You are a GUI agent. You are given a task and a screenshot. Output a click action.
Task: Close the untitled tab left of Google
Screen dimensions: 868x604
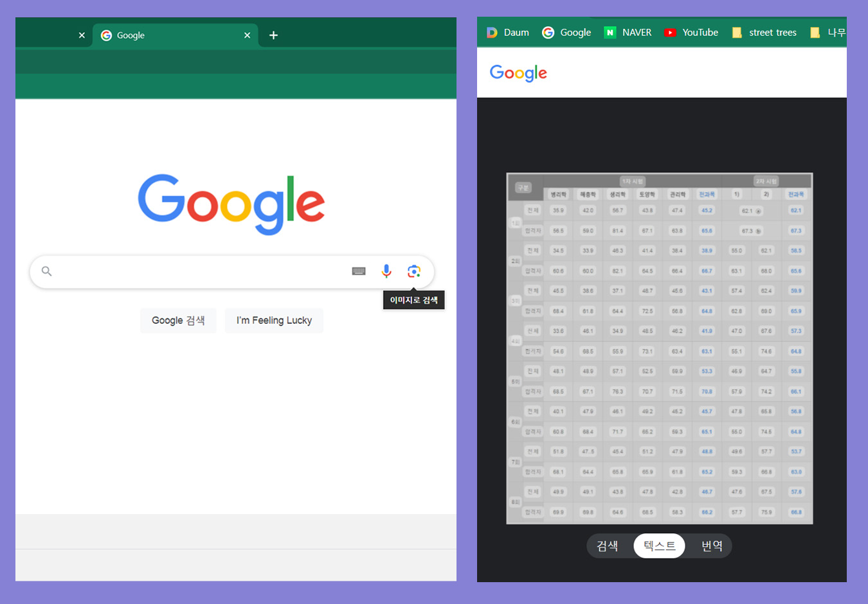point(82,35)
